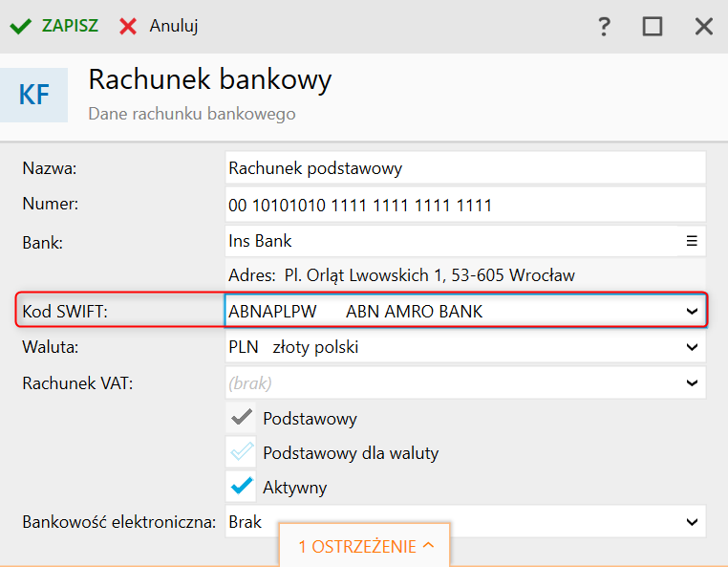Uncheck the Aktywny checkbox
Viewport: 728px width, 567px height.
241,487
